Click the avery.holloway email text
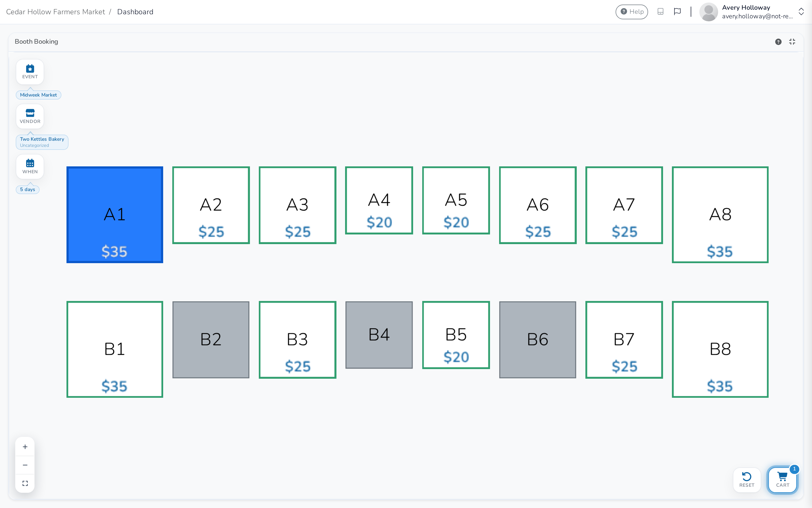This screenshot has height=508, width=812. point(757,16)
